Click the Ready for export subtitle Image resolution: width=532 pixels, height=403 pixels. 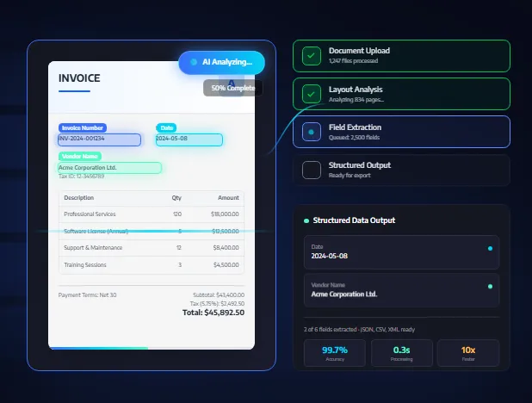[350, 176]
